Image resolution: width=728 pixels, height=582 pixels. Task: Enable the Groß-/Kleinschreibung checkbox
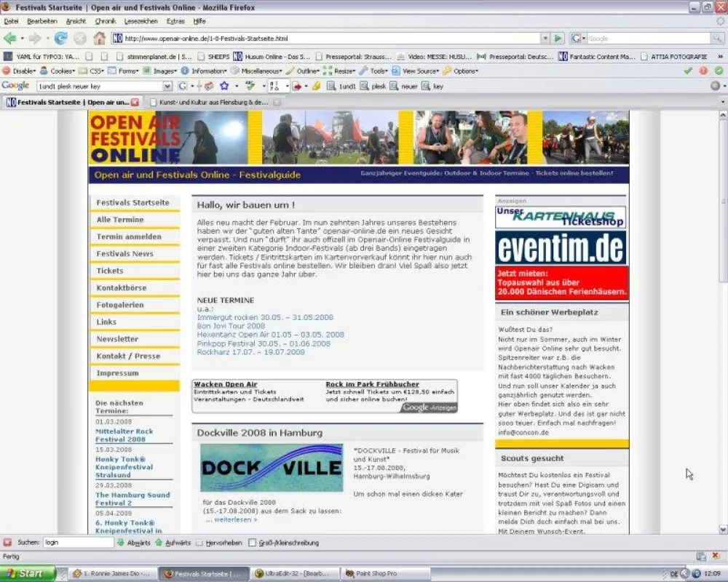point(252,543)
